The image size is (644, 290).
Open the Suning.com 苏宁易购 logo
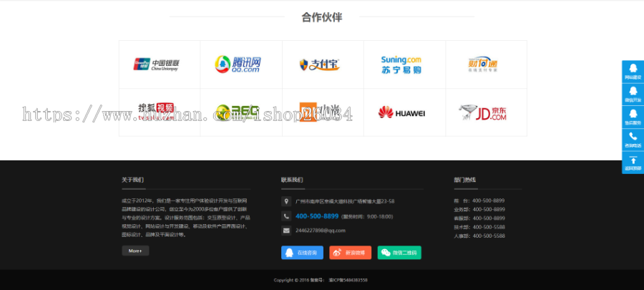(x=401, y=65)
